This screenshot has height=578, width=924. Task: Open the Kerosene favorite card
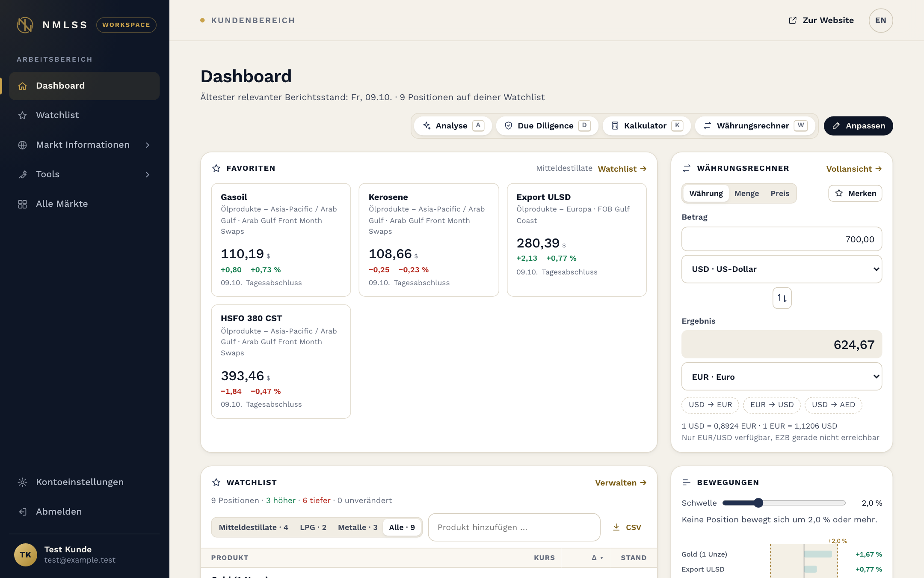coord(429,240)
